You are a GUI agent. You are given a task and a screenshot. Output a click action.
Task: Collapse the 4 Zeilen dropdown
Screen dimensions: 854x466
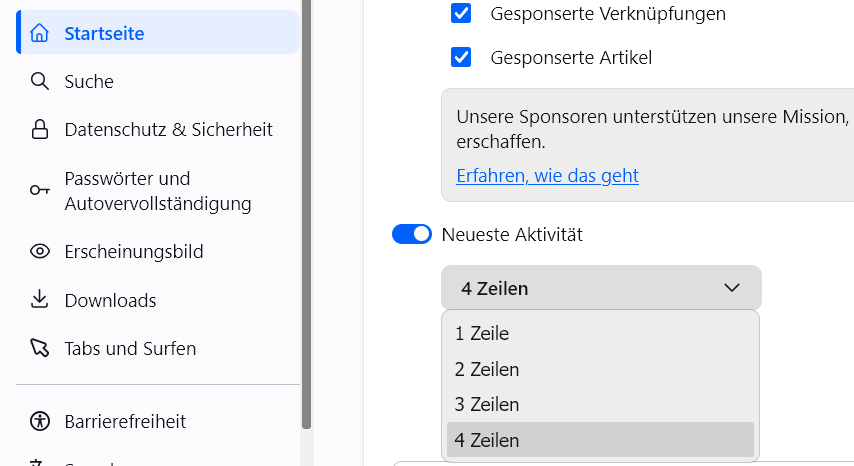click(601, 288)
